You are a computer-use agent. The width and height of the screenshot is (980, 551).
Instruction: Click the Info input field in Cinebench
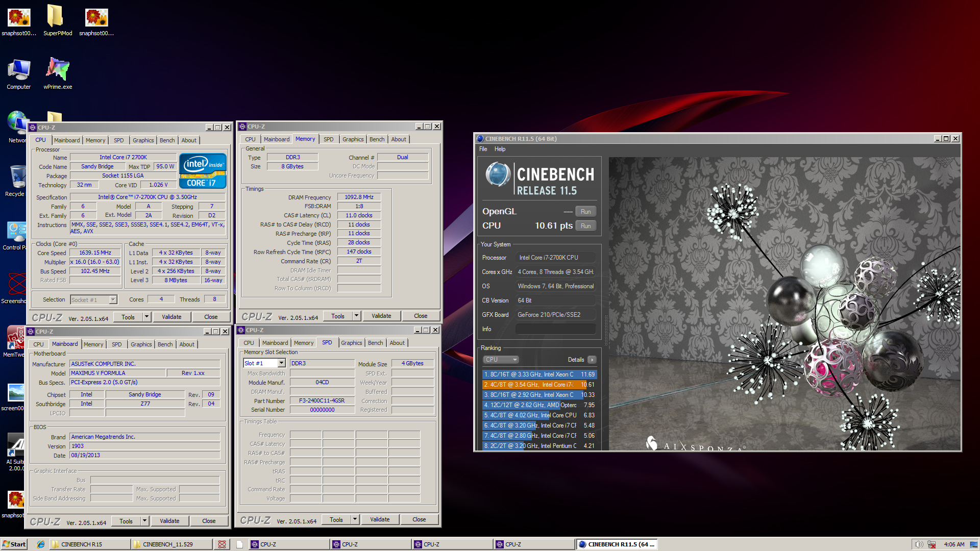pos(555,329)
